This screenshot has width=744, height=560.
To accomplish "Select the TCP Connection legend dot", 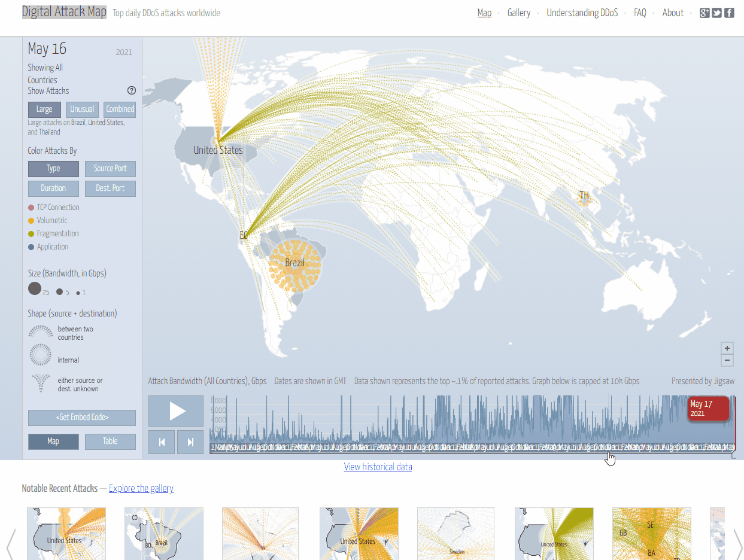I will point(31,208).
